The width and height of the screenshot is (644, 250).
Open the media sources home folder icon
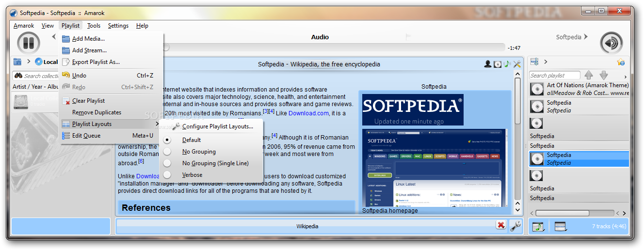[x=17, y=62]
